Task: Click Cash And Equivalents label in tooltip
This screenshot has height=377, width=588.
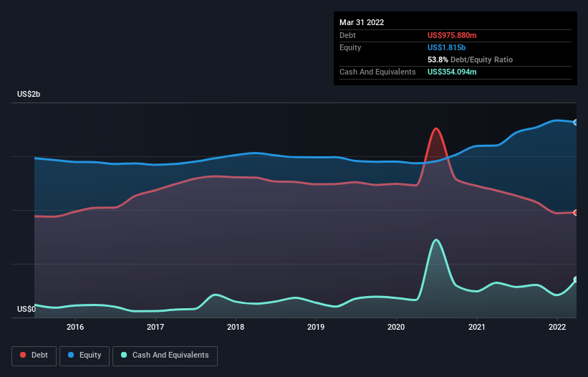Action: pyautogui.click(x=377, y=72)
